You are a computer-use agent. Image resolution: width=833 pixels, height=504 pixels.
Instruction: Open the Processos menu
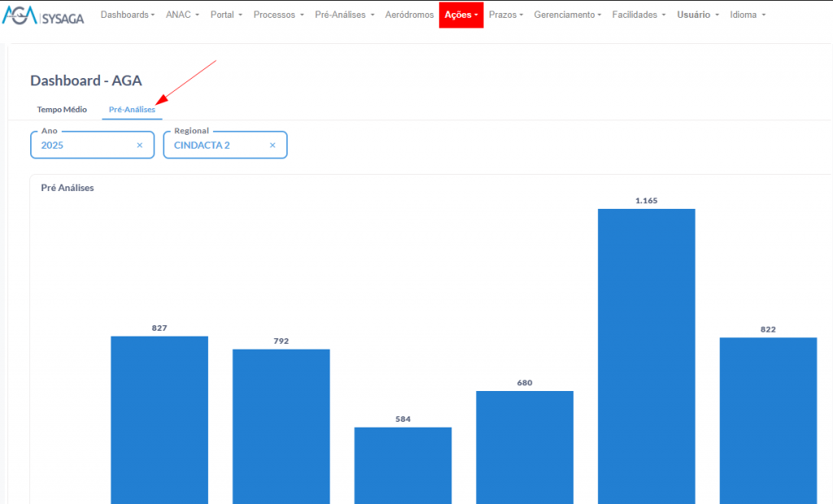pos(278,15)
